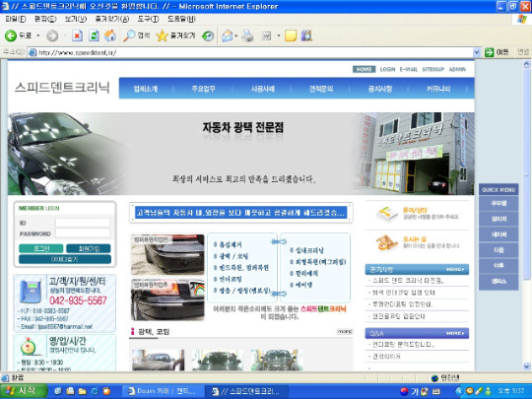
Task: Click the HOME link at page top
Action: 365,69
